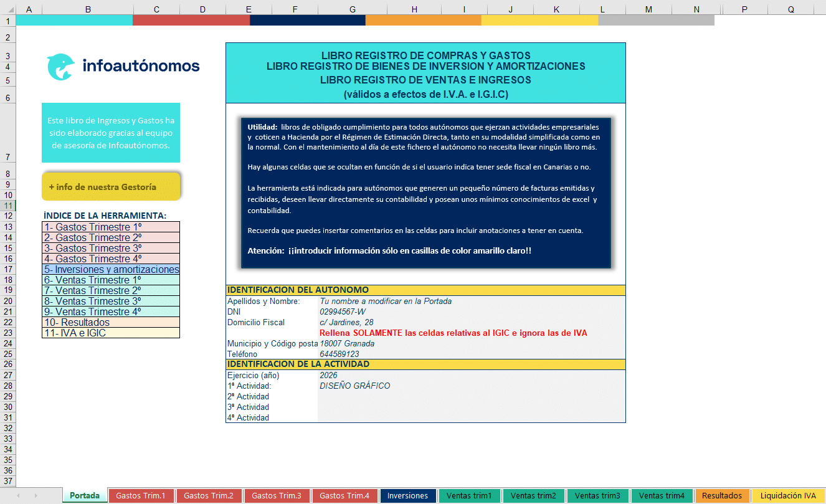Click the "+ info de nuestra Gestoría" button
Viewport: 826px width, 504px height.
tap(111, 185)
